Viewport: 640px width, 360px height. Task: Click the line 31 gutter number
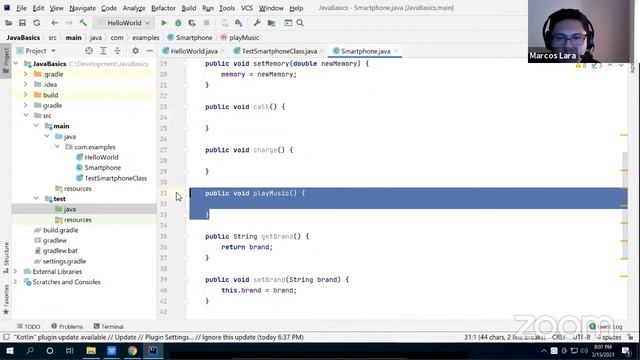click(164, 193)
